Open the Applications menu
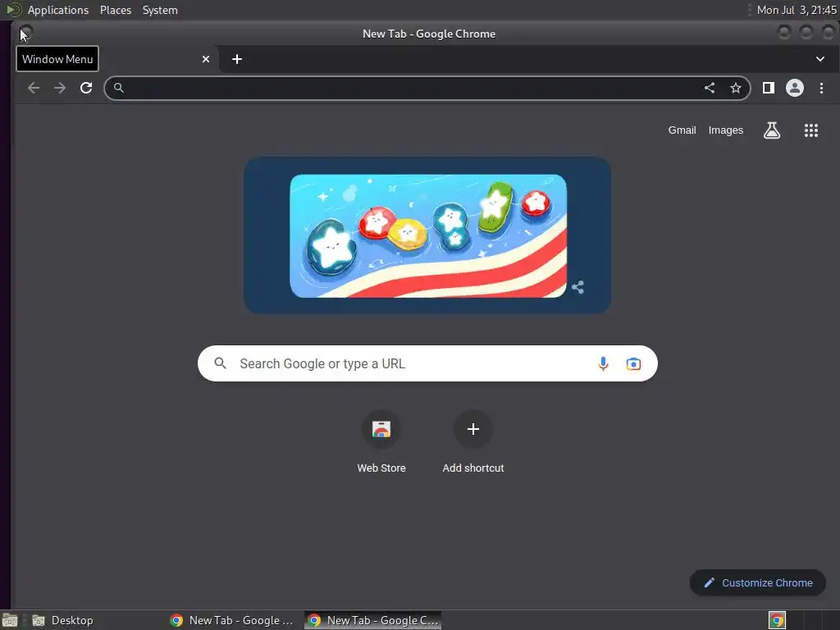This screenshot has width=840, height=630. (58, 10)
